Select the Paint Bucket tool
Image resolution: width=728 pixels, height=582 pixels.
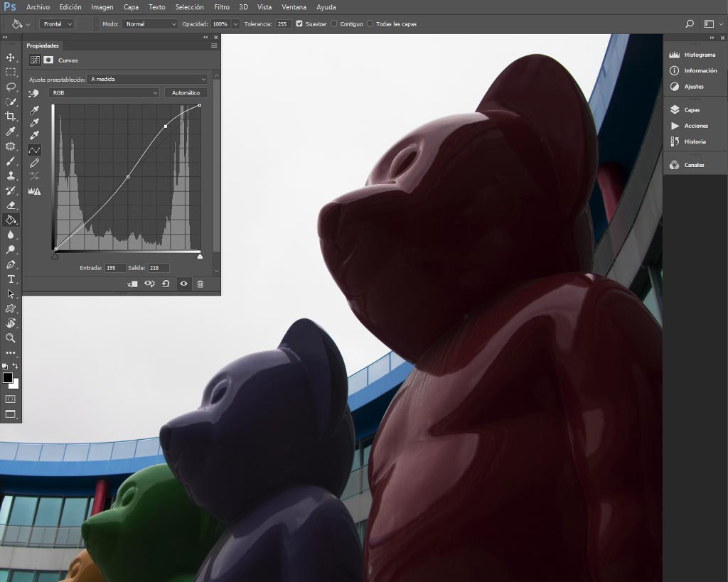pos(10,220)
